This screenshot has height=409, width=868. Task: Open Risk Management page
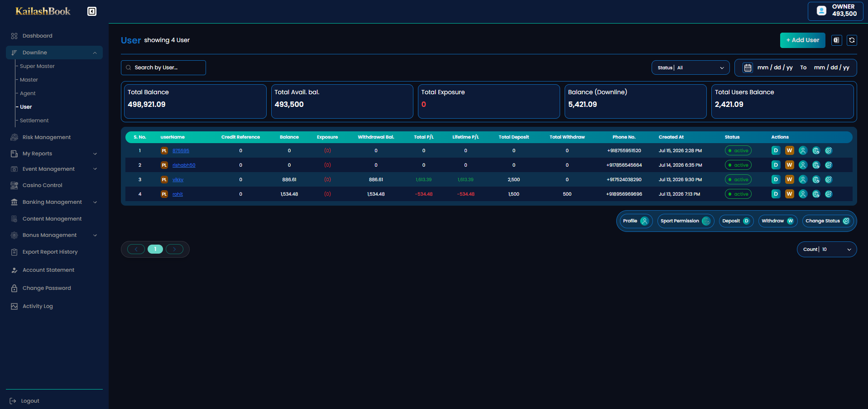(x=47, y=137)
